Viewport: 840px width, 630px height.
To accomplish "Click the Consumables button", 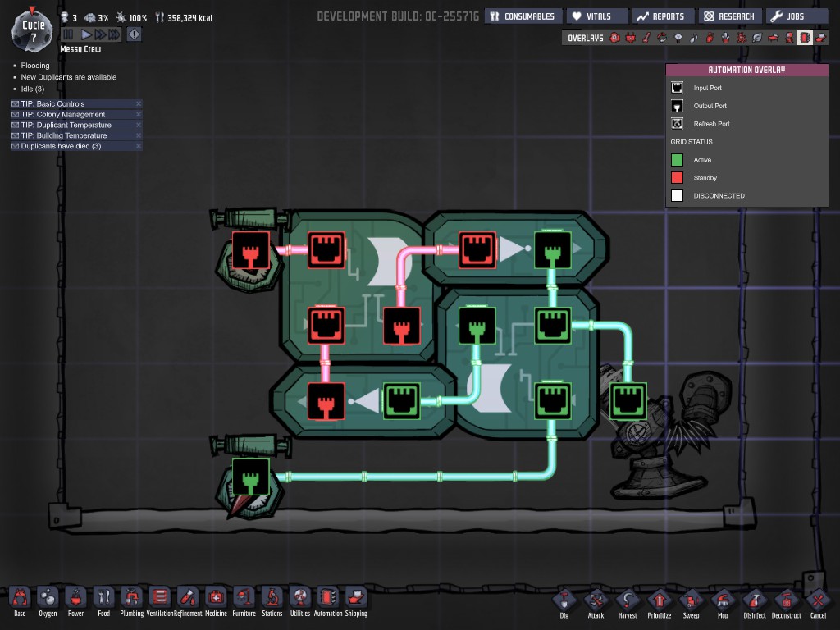I will (522, 16).
